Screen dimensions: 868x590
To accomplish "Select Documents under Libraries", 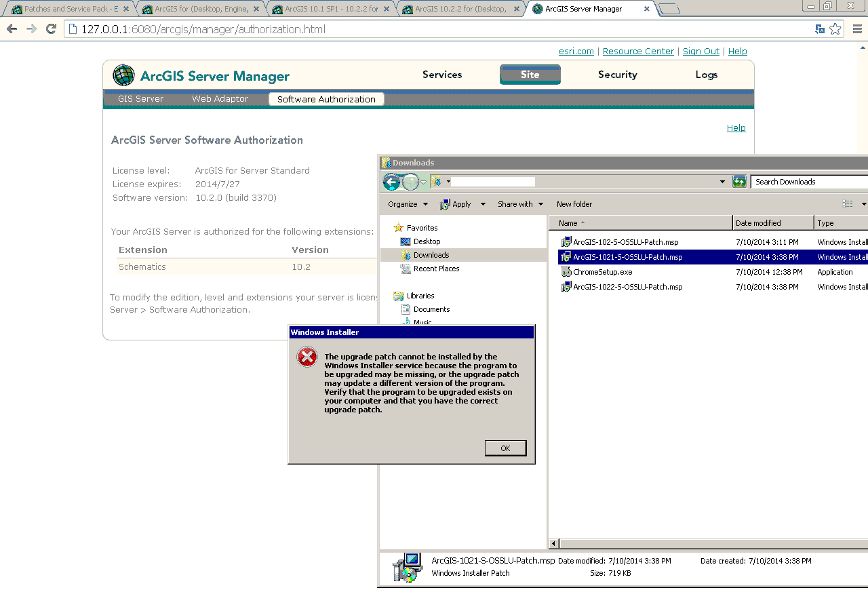I will [431, 309].
